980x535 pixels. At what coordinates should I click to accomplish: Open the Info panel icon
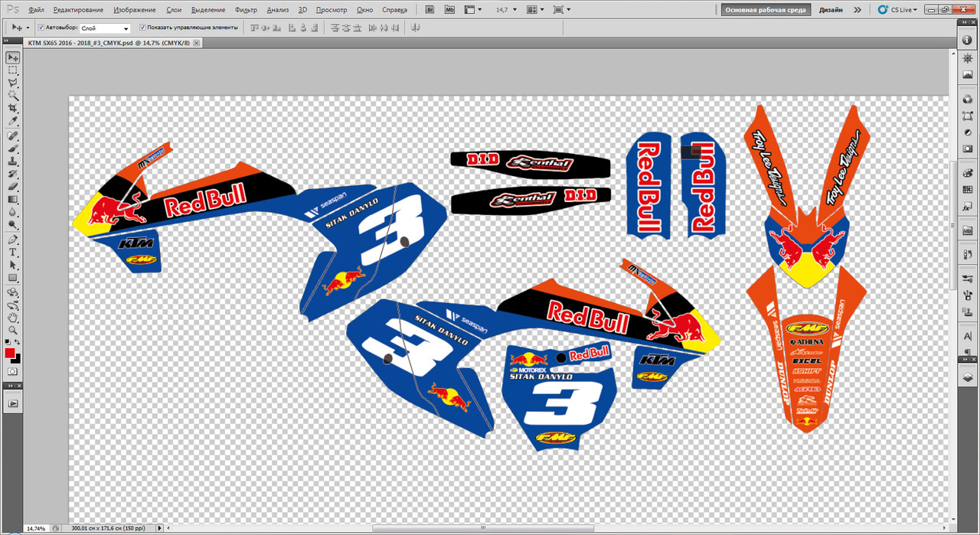(966, 41)
